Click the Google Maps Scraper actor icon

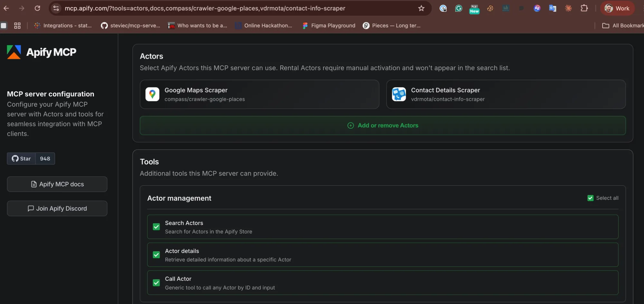point(152,94)
